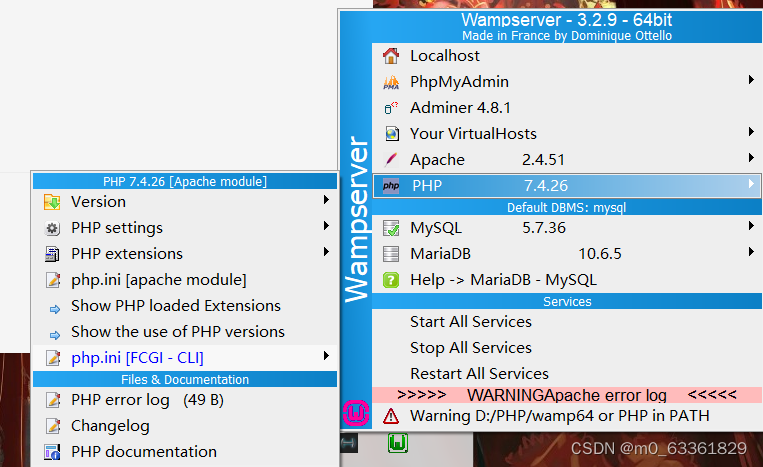
Task: Click the green Wampserver tray icon
Action: pyautogui.click(x=398, y=443)
